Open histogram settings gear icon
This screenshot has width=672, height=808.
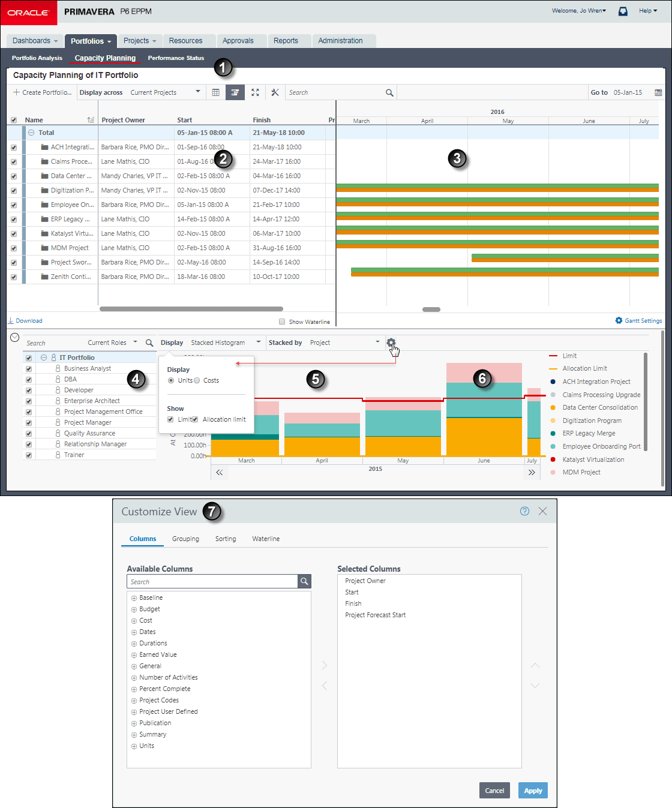(391, 343)
